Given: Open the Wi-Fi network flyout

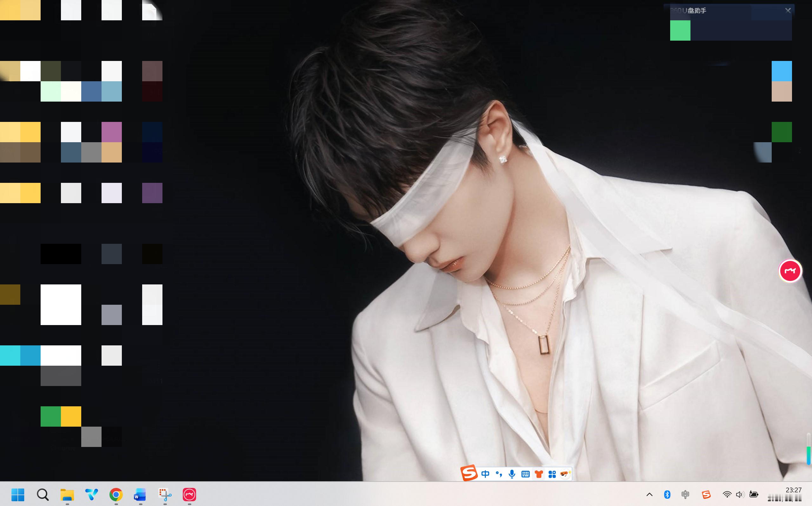Looking at the screenshot, I should 727,494.
